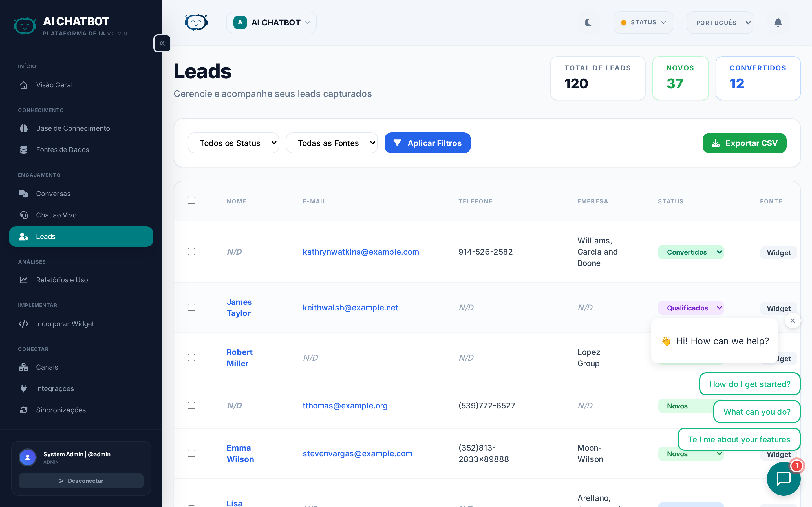Change the Convertidos status dropdown
Screen dimensions: 812x507
[691, 252]
